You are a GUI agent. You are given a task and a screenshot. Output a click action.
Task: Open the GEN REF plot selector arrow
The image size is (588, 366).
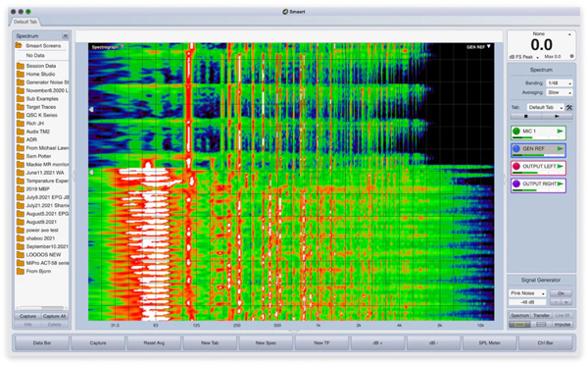pos(489,46)
